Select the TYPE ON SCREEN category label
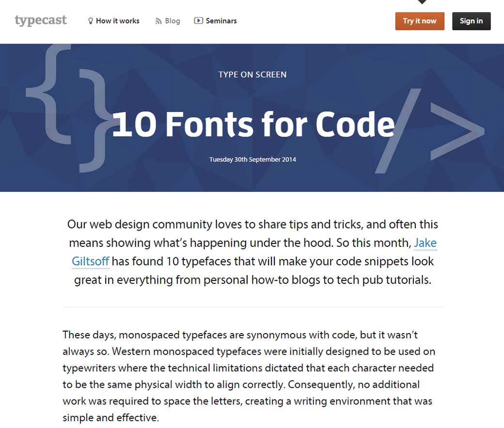 click(252, 75)
